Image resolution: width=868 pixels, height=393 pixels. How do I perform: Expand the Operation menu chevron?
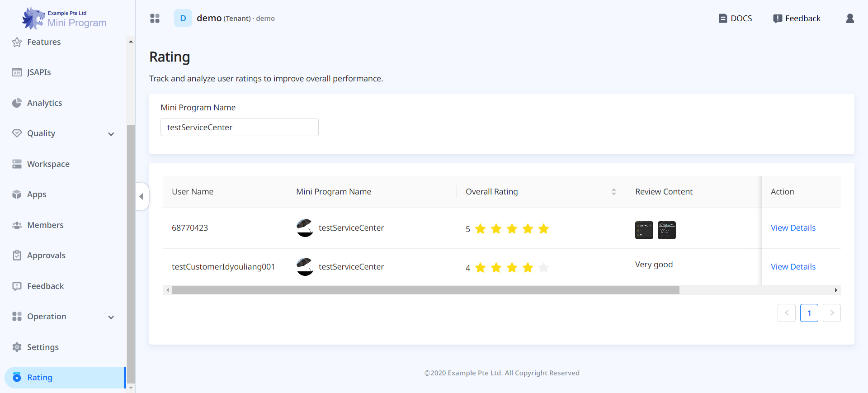coord(111,317)
